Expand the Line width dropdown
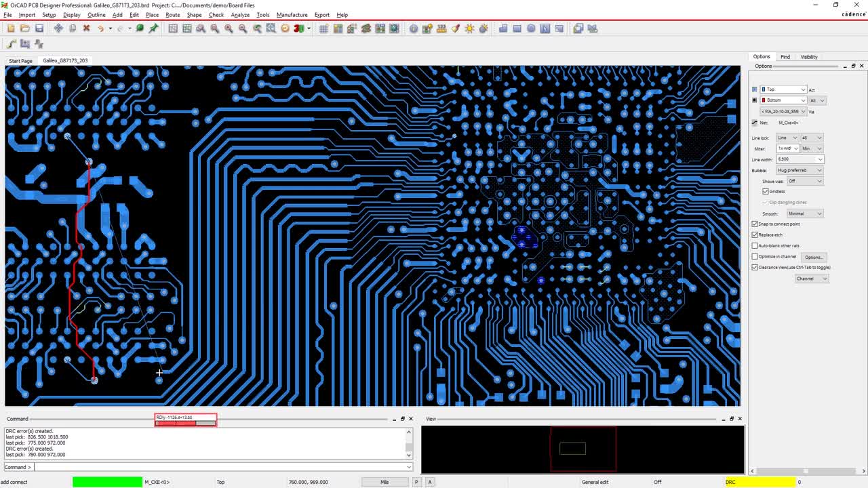 [820, 159]
